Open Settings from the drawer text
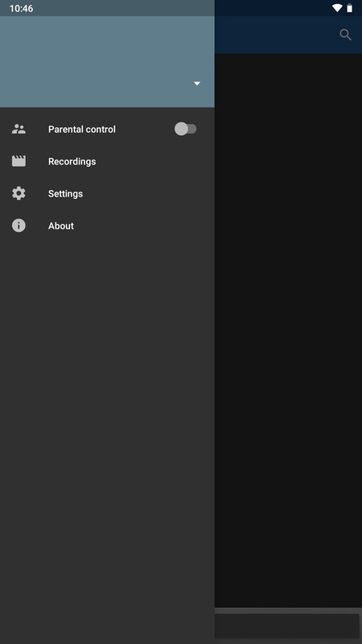The width and height of the screenshot is (362, 644). [x=65, y=193]
